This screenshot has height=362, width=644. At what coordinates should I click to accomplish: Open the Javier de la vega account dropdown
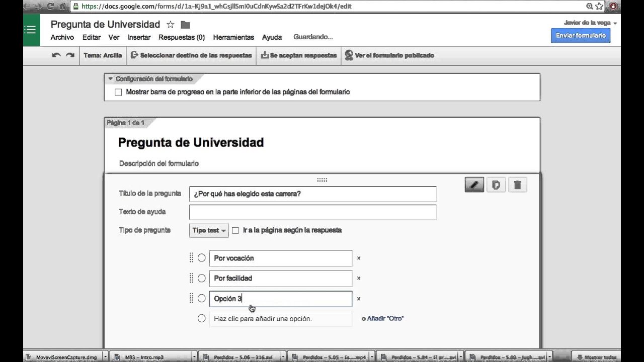coord(591,23)
